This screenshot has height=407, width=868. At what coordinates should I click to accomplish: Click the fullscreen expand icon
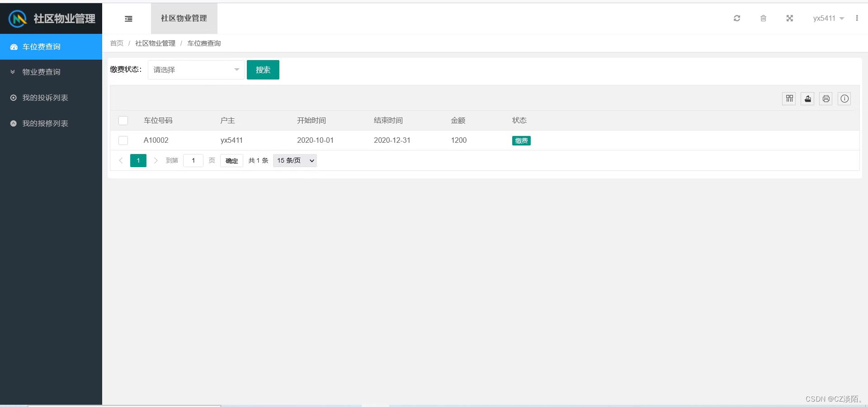[790, 18]
